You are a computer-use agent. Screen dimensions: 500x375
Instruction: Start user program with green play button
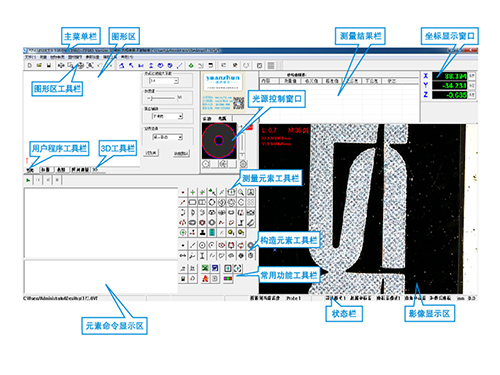(28, 180)
